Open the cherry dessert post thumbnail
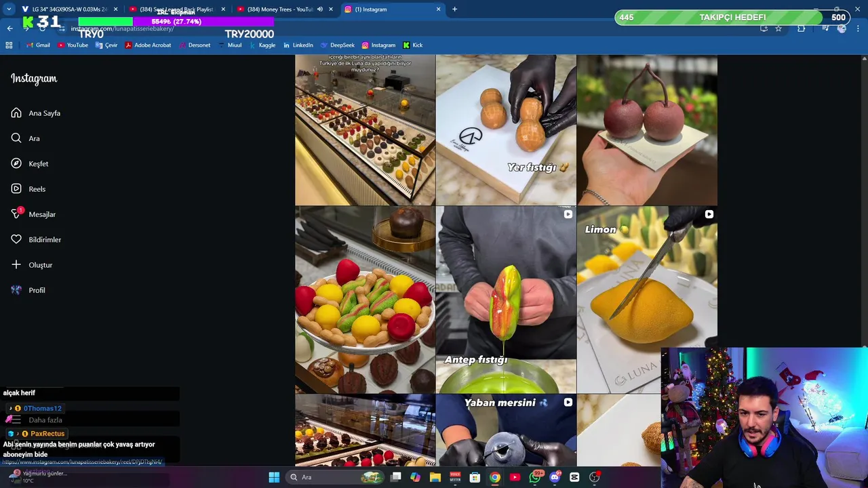 647,130
